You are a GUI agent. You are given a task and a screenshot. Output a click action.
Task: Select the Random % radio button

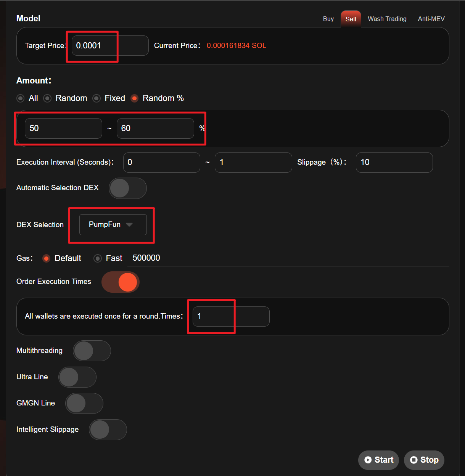134,98
